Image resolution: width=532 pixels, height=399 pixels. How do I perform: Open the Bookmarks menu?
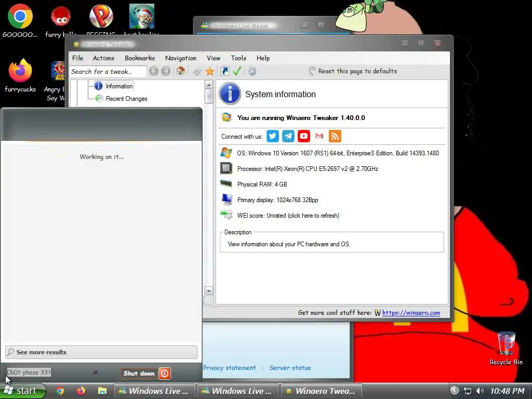click(140, 58)
